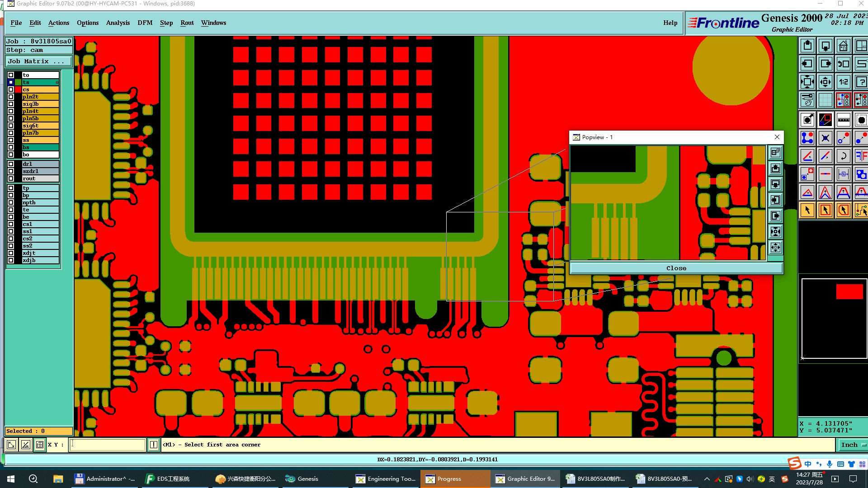868x488 pixels.
Task: Click the question mark help icon
Action: [x=861, y=82]
